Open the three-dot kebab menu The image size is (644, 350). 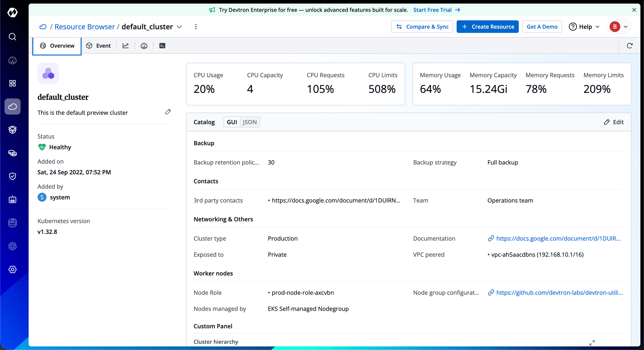(196, 27)
